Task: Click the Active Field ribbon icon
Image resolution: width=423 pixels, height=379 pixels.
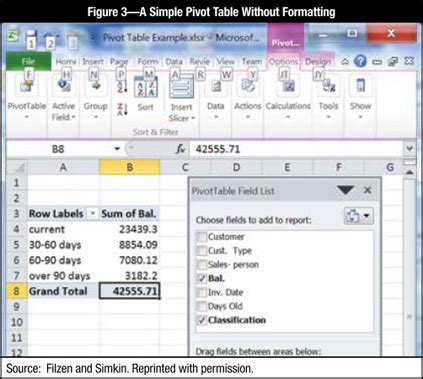Action: [63, 85]
